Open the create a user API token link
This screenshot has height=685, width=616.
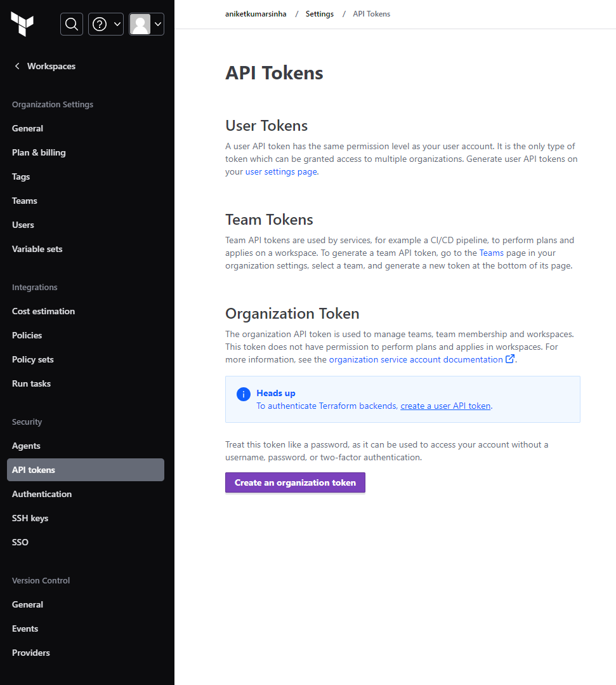[x=445, y=406]
